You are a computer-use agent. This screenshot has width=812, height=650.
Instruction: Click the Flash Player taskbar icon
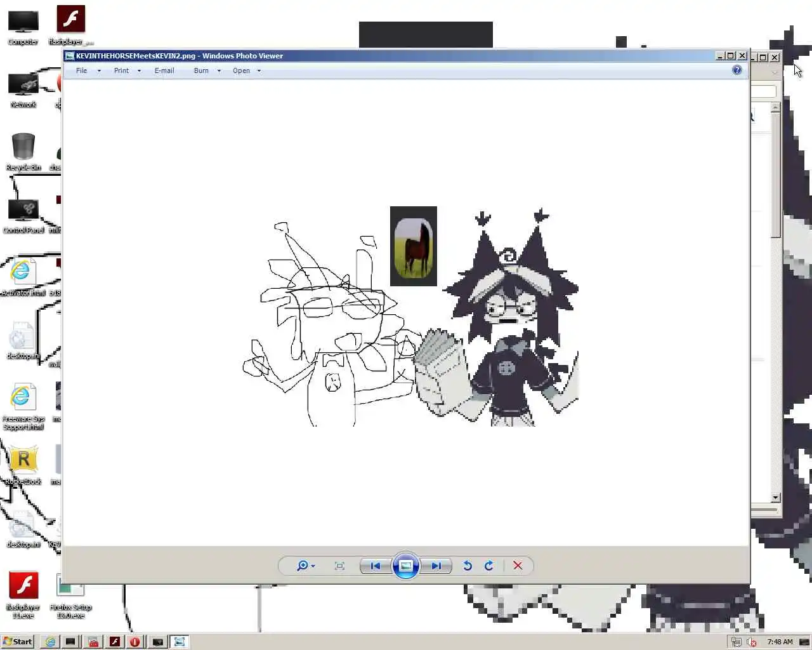tap(115, 642)
